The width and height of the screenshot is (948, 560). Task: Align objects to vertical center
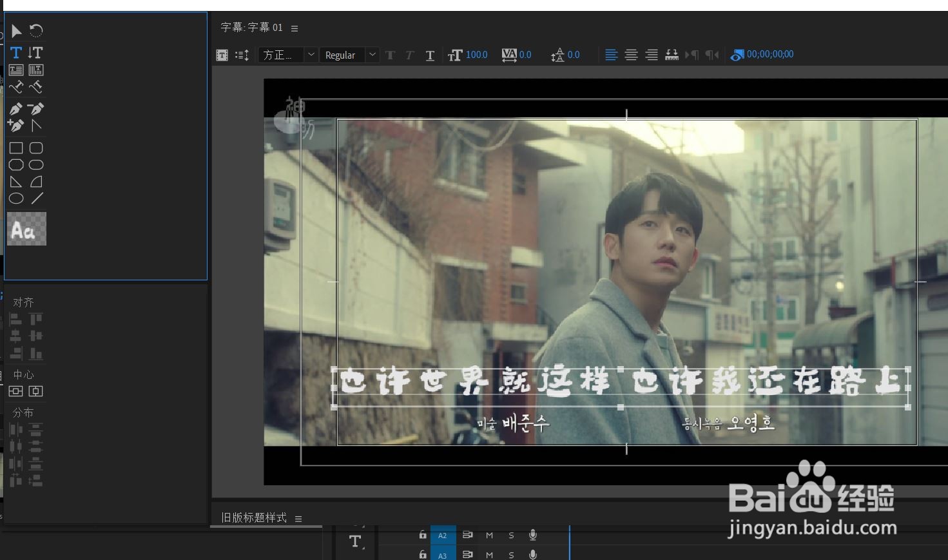36,336
